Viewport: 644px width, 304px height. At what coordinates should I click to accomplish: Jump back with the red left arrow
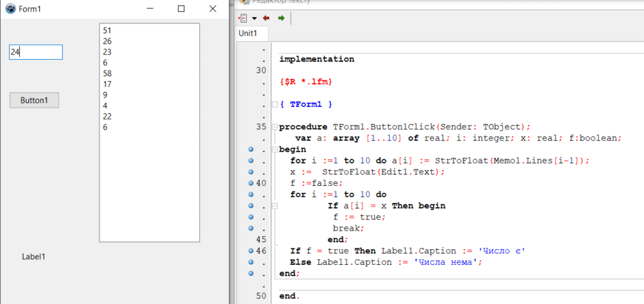click(267, 18)
